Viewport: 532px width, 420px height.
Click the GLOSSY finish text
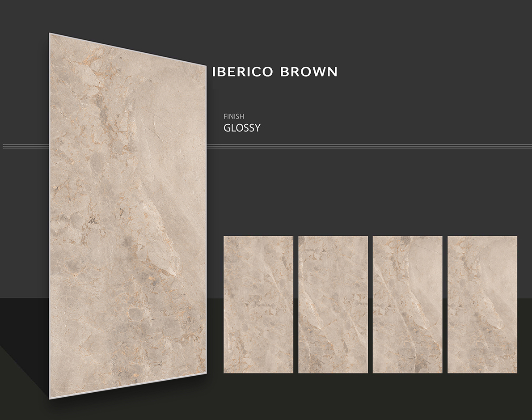click(x=242, y=128)
